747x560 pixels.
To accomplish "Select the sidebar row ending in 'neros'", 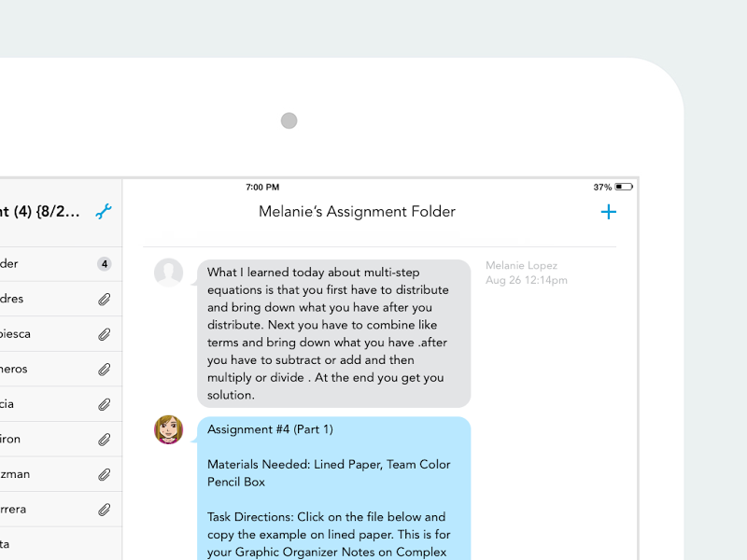I will click(x=61, y=370).
